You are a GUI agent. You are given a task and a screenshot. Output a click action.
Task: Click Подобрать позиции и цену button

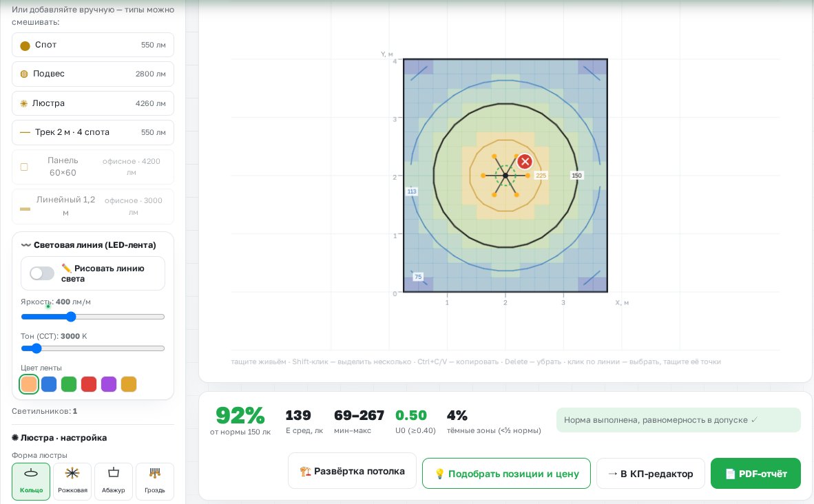tap(506, 474)
